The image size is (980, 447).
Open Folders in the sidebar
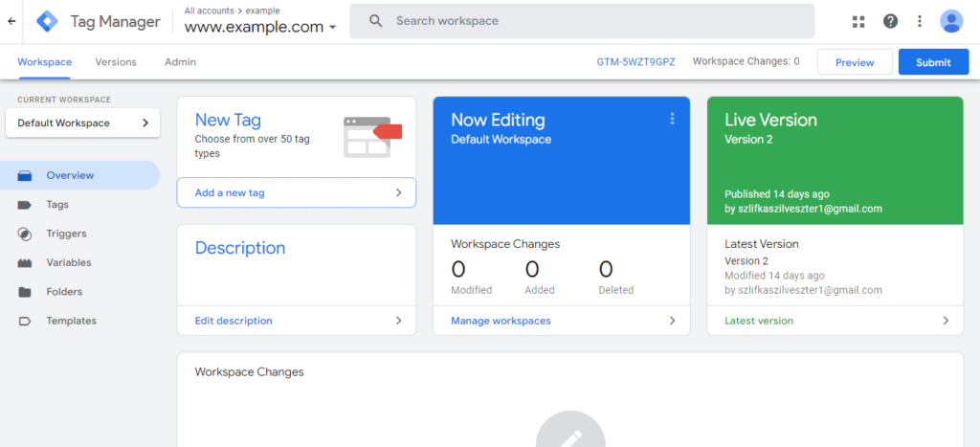pyautogui.click(x=64, y=292)
